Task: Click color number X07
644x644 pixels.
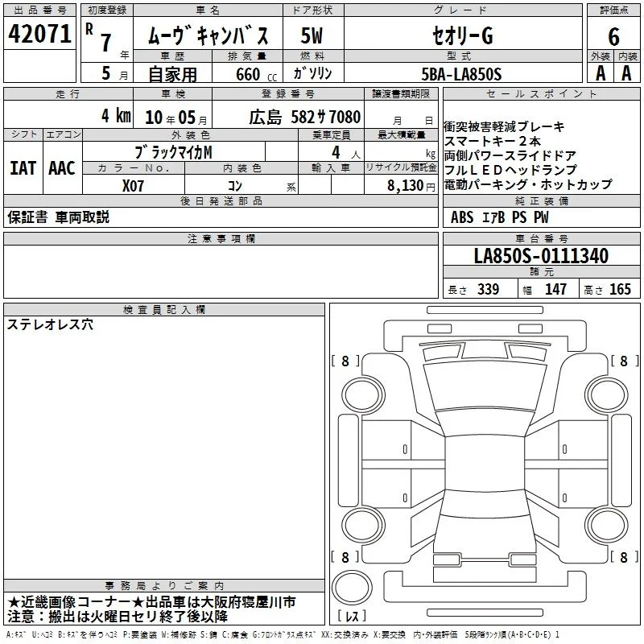Action: 133,186
